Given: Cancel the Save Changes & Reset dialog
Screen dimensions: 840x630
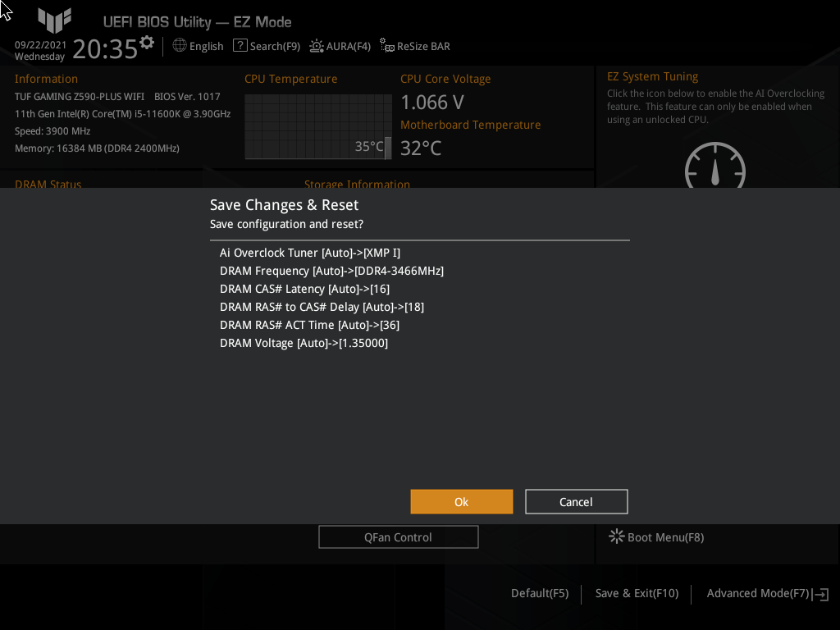Looking at the screenshot, I should point(576,501).
